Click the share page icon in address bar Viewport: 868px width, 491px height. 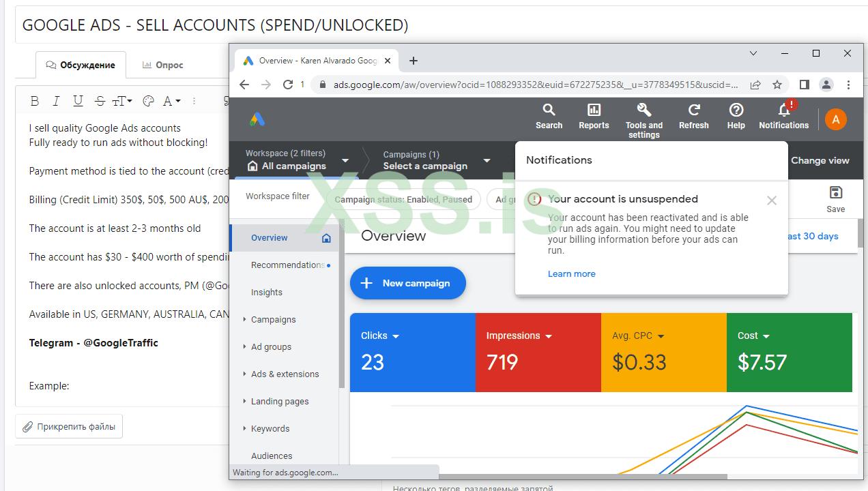(755, 85)
